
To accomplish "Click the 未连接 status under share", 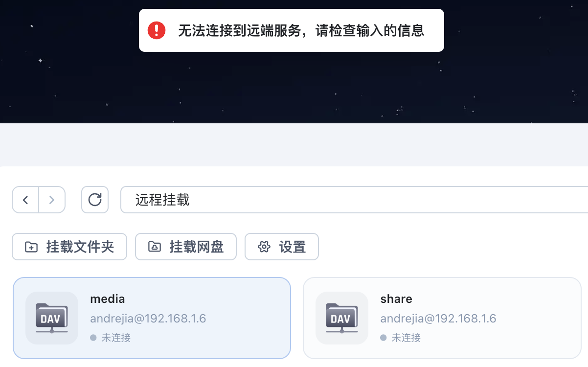I will (x=406, y=338).
